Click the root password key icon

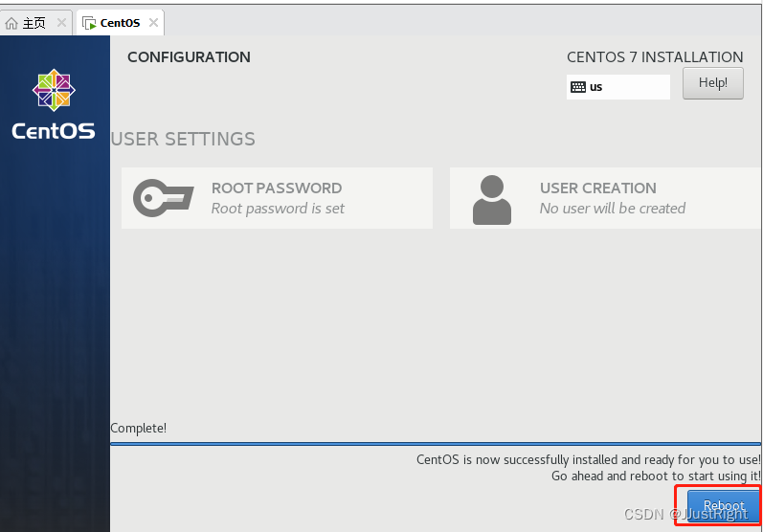(163, 198)
